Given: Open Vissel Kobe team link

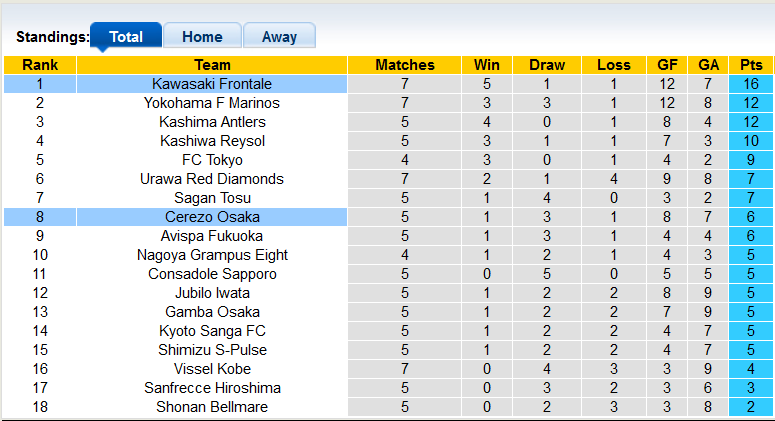Looking at the screenshot, I should click(212, 369).
